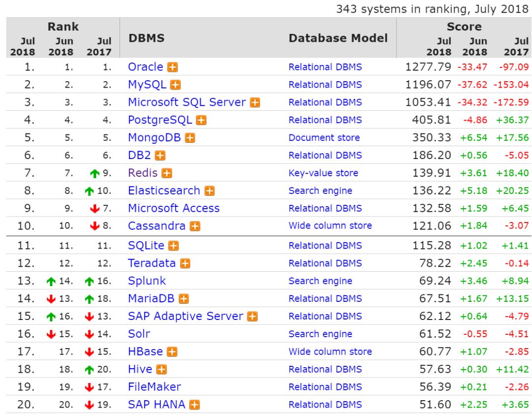The height and width of the screenshot is (415, 532).
Task: Visit the PostgreSQL entry
Action: click(160, 120)
